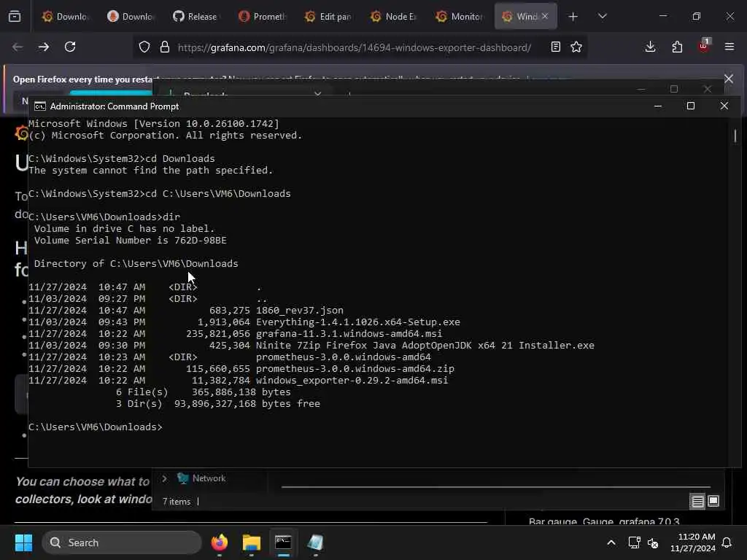747x560 pixels.
Task: Open Windows Start menu
Action: pyautogui.click(x=23, y=542)
